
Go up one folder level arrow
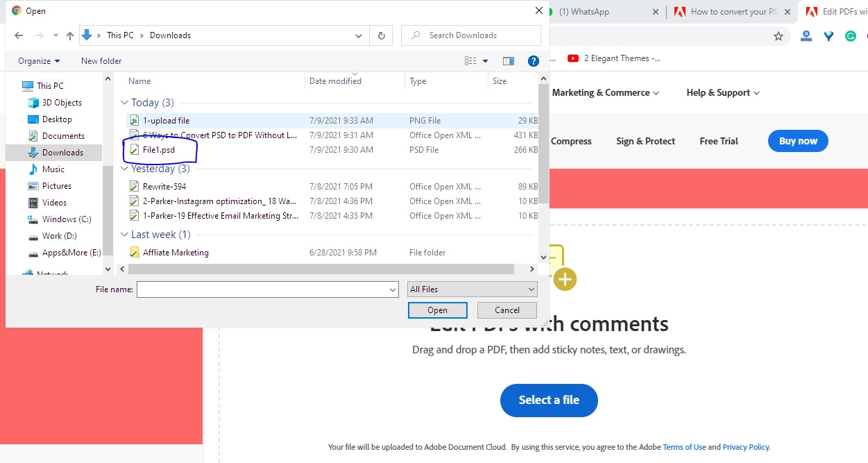(x=70, y=35)
